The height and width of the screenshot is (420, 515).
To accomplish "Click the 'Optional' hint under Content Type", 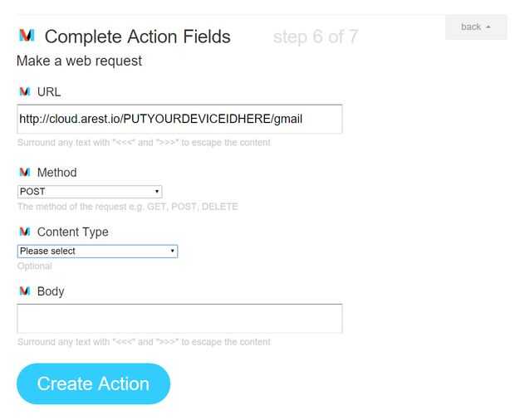I will click(x=35, y=266).
